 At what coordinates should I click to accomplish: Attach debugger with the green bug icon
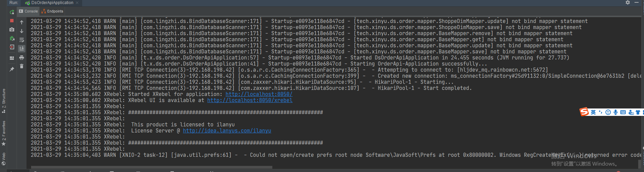pos(12,39)
